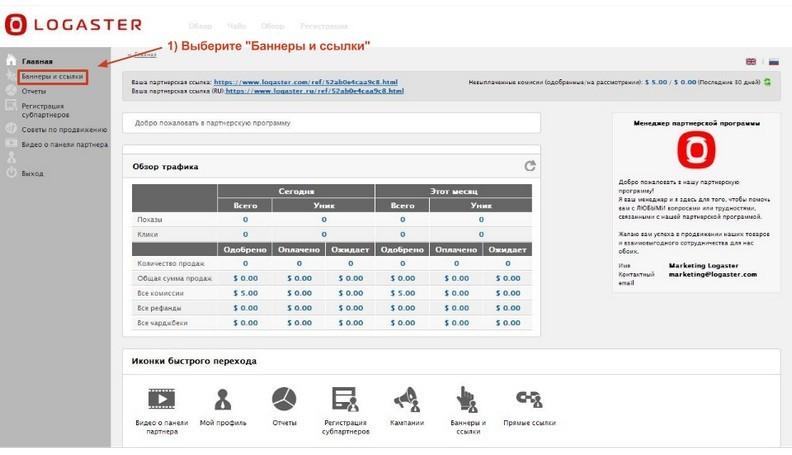792x455 pixels.
Task: Switch language with the English flag
Action: (751, 62)
